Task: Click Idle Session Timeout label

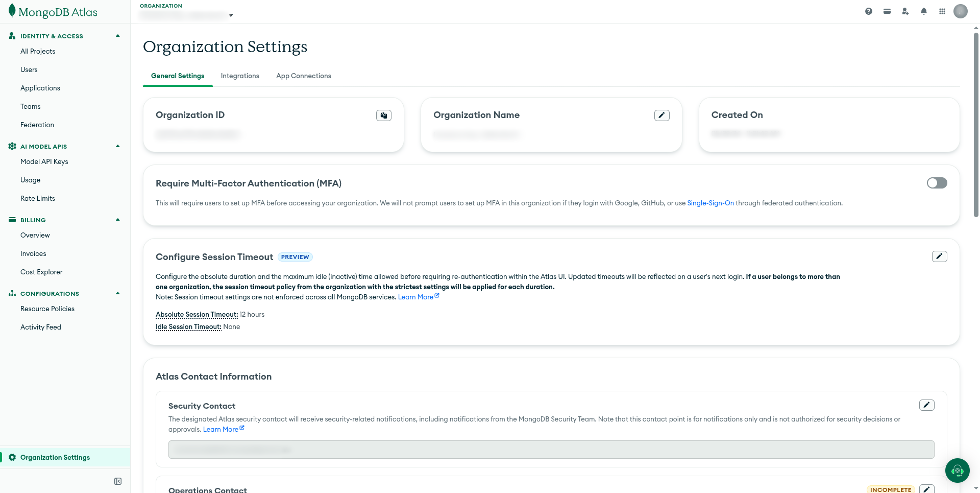Action: click(x=188, y=326)
